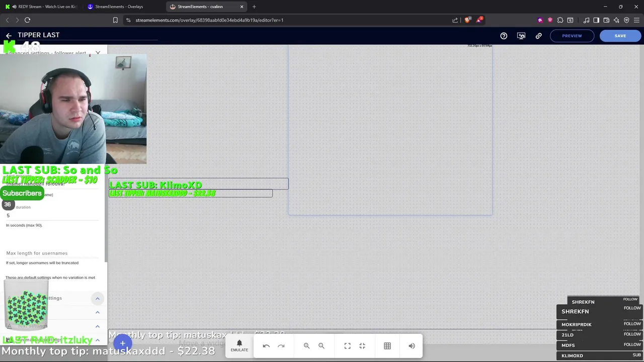Open the browser hamburger main menu
Image resolution: width=644 pixels, height=362 pixels.
coord(636,20)
